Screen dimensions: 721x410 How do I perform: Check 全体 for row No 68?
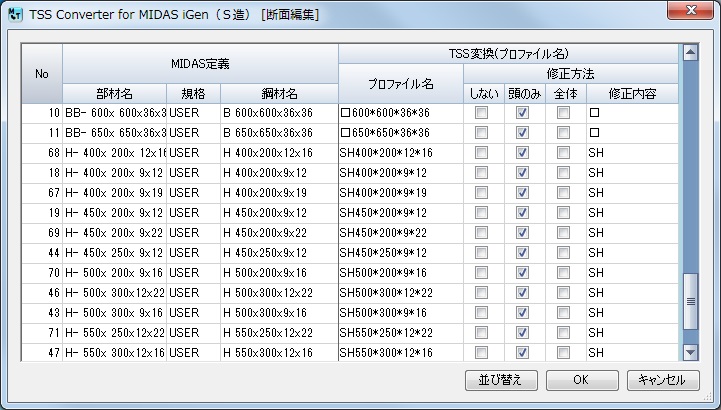click(x=563, y=153)
